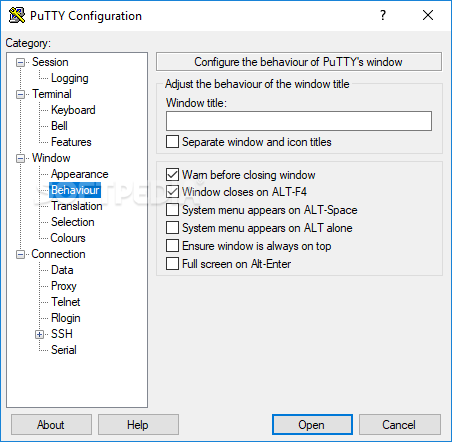Screen dimensions: 452x442
Task: Close the PuTTY Configuration dialog
Action: click(x=428, y=15)
